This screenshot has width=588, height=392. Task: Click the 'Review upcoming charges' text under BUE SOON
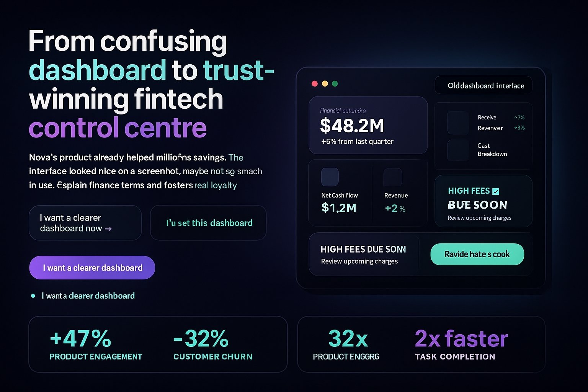[x=479, y=218]
